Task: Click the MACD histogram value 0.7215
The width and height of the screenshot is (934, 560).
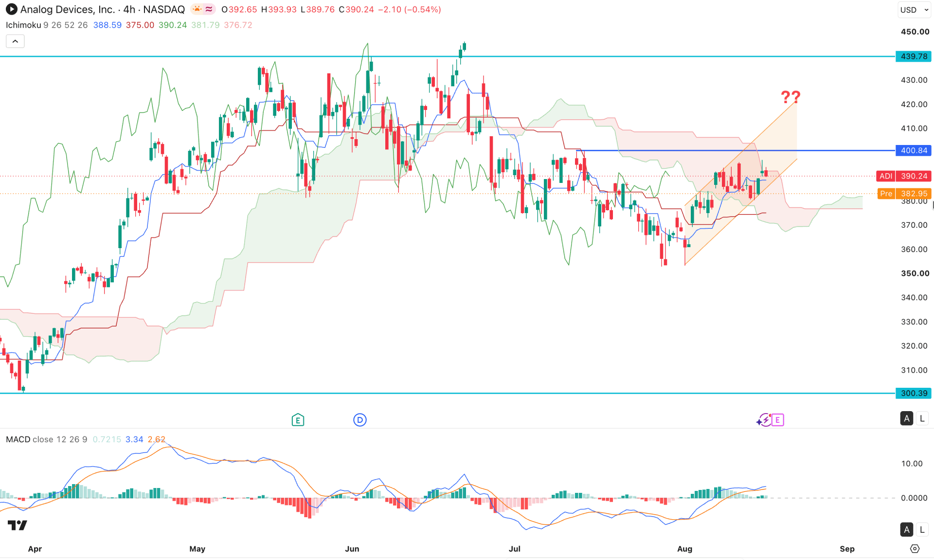Action: pos(107,439)
